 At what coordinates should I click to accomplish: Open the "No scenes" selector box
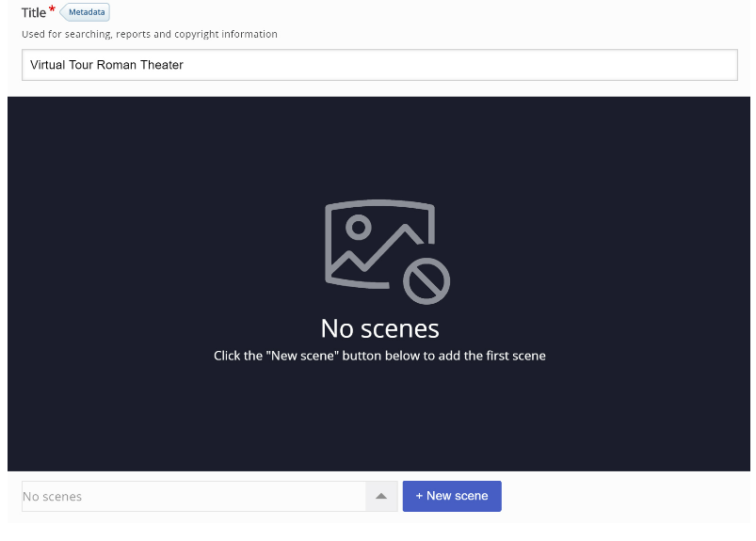[210, 496]
